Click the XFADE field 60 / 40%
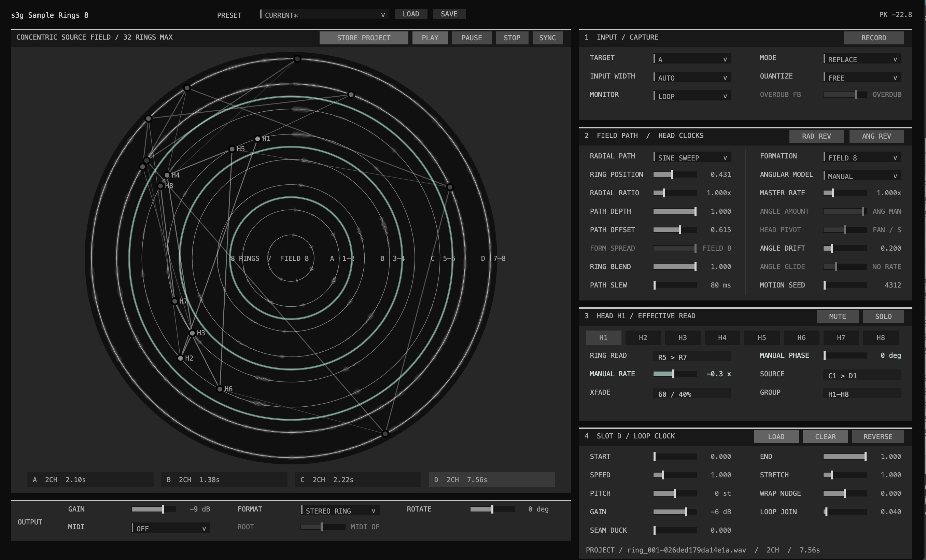 point(692,393)
